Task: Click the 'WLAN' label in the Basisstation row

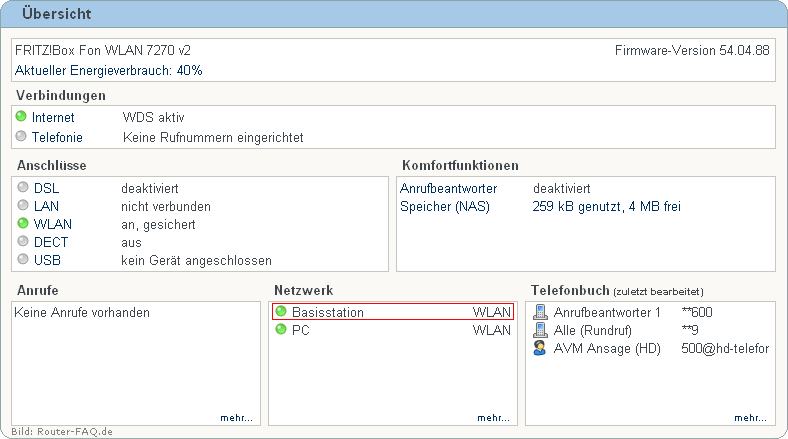Action: coord(491,312)
